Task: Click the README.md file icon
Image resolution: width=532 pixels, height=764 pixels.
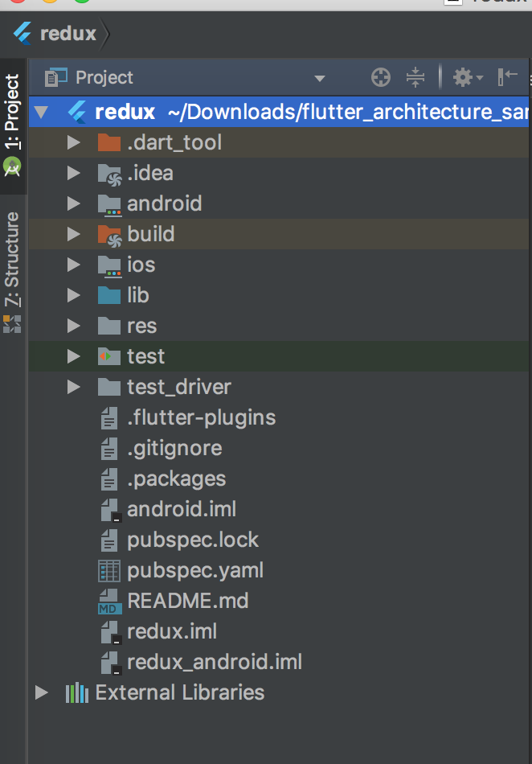Action: pos(109,602)
